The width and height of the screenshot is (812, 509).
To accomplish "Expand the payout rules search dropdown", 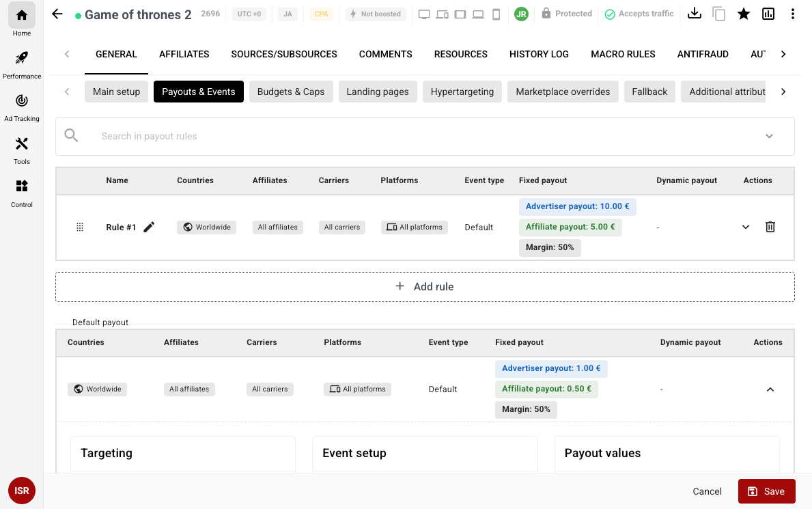I will pyautogui.click(x=769, y=136).
